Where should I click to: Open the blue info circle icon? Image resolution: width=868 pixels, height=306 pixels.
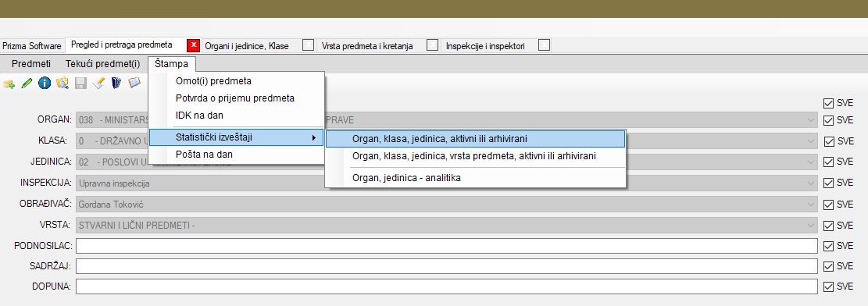(x=45, y=84)
